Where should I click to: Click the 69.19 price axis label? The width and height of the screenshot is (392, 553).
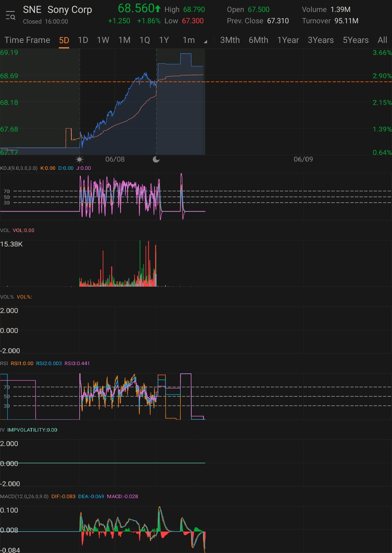point(9,52)
